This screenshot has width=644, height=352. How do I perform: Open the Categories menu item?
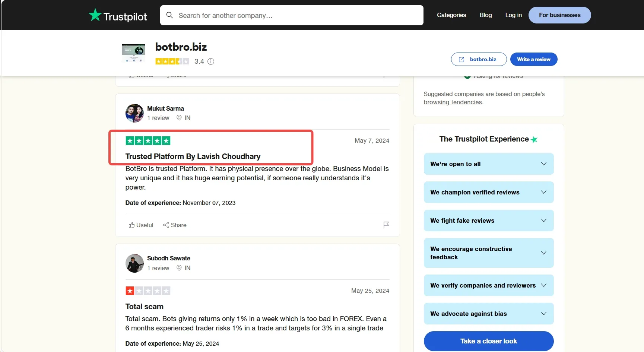(x=451, y=15)
